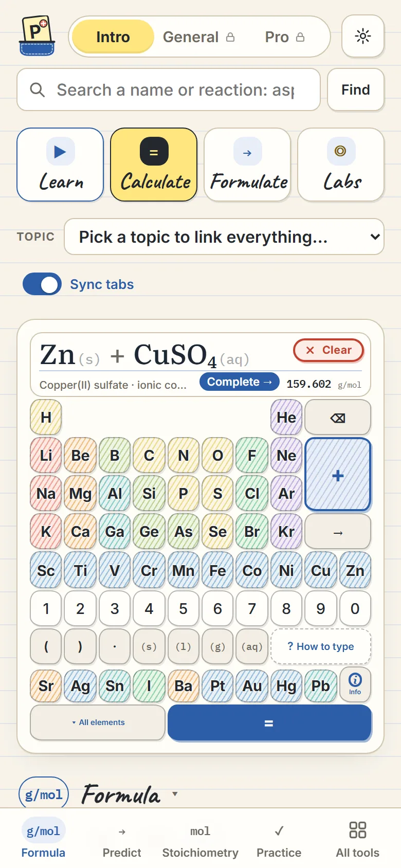This screenshot has width=401, height=868.
Task: Insert the (g) gas state symbol
Action: point(217,646)
